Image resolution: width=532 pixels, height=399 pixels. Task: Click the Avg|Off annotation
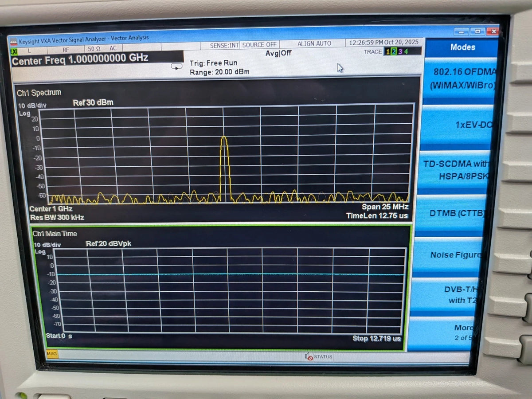[278, 53]
